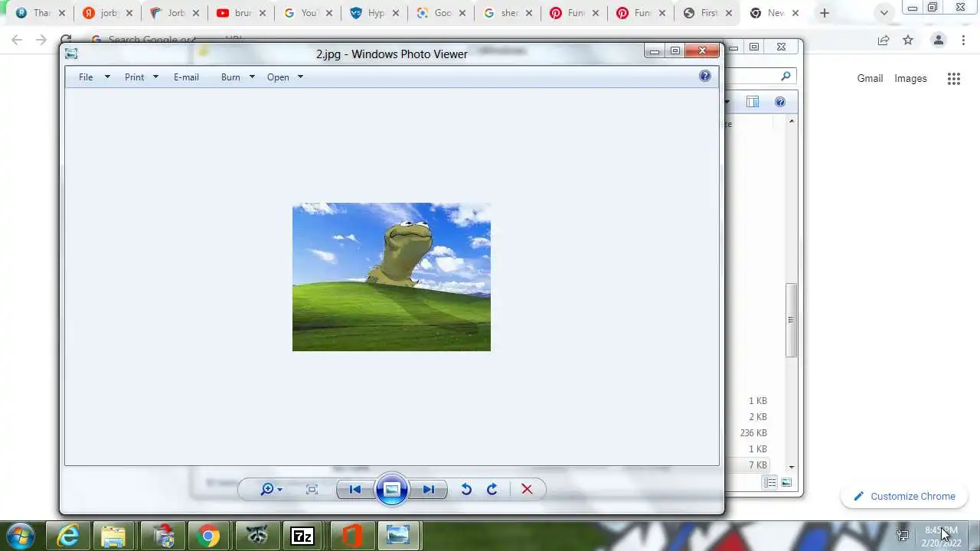The height and width of the screenshot is (551, 980).
Task: Click the share page icon in Chrome
Action: 884,40
